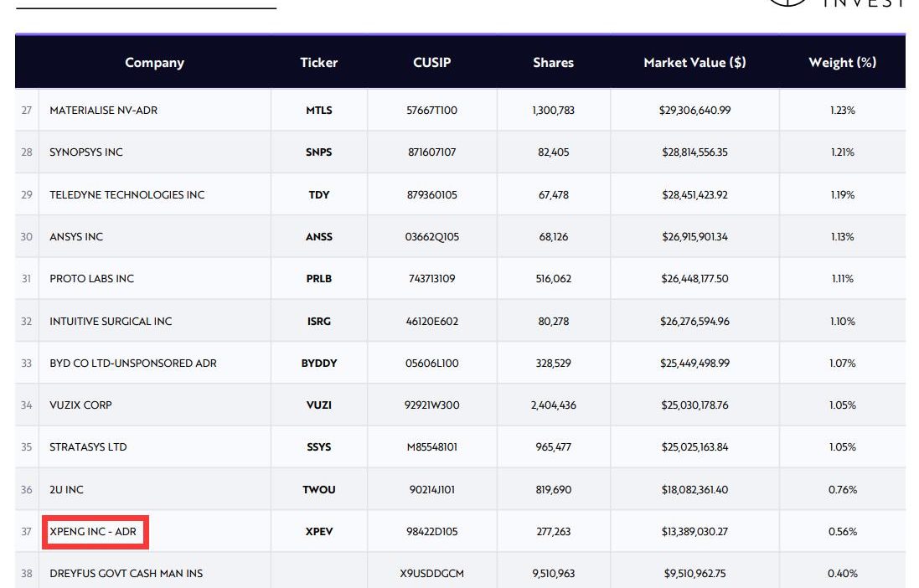Select the "Weight (%)" column header
The height and width of the screenshot is (588, 919).
coord(842,62)
